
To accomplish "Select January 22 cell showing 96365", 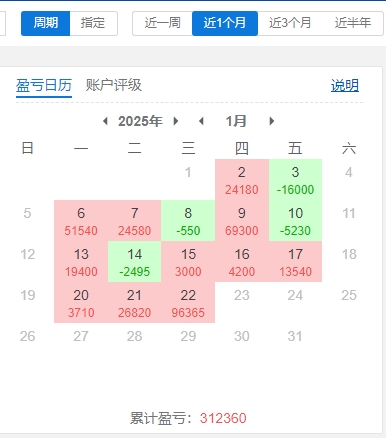I will 188,303.
